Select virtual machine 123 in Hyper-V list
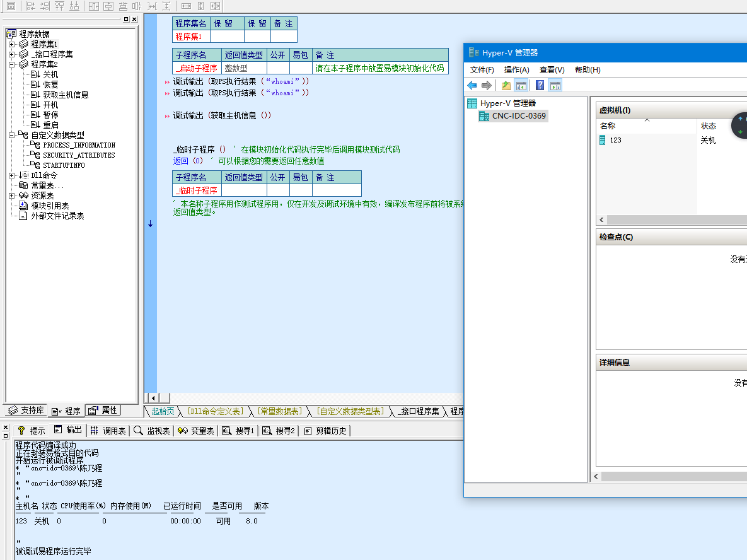 (x=615, y=140)
